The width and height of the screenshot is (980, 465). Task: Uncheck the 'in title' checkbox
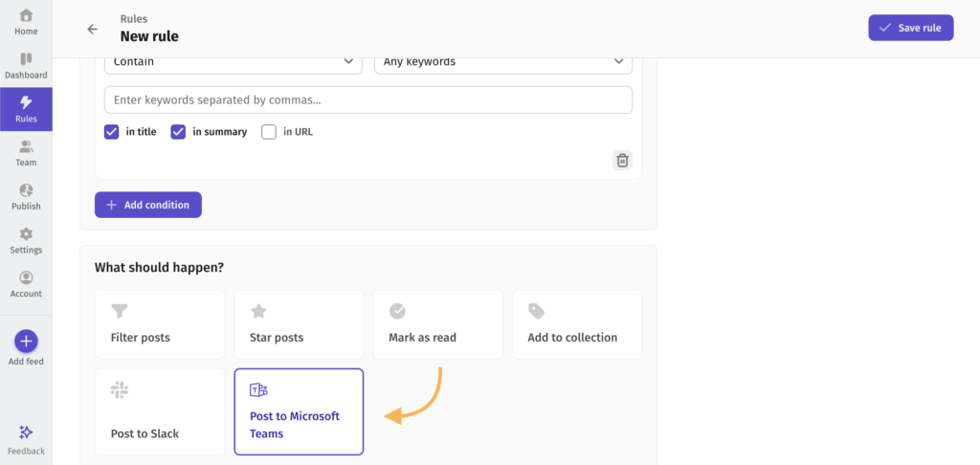tap(111, 132)
